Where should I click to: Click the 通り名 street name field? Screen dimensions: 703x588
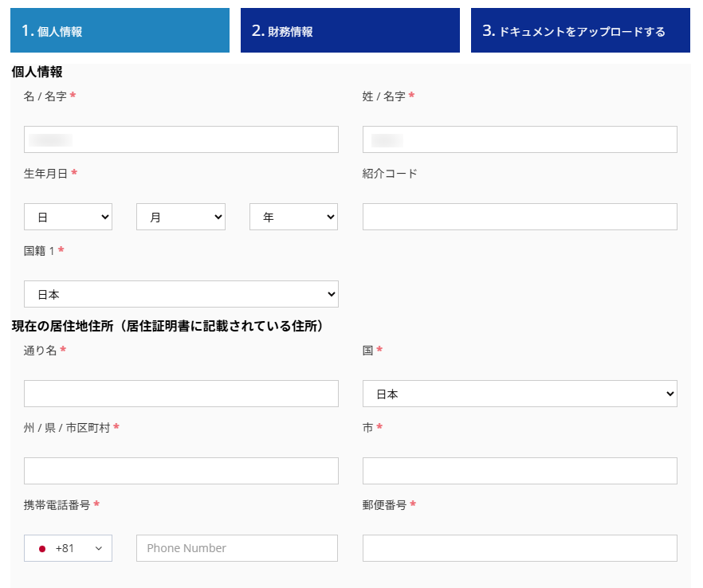click(181, 394)
